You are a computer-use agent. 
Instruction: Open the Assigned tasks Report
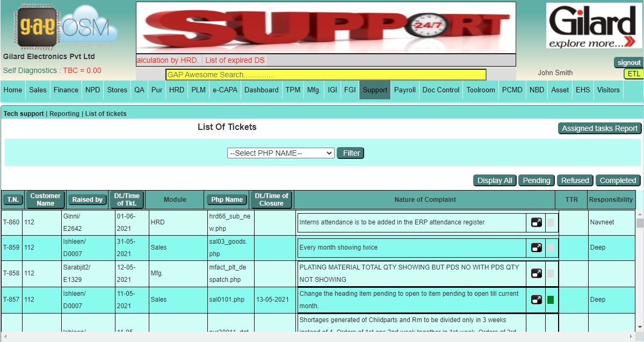pyautogui.click(x=599, y=128)
